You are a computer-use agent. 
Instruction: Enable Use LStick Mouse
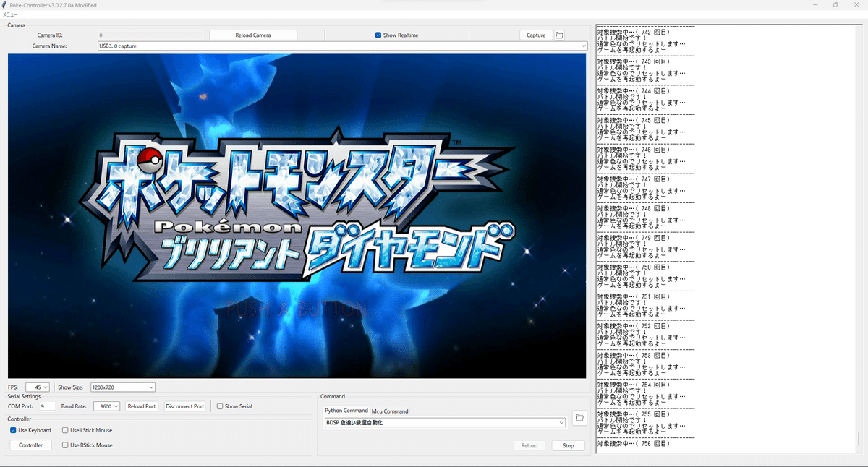(x=66, y=430)
